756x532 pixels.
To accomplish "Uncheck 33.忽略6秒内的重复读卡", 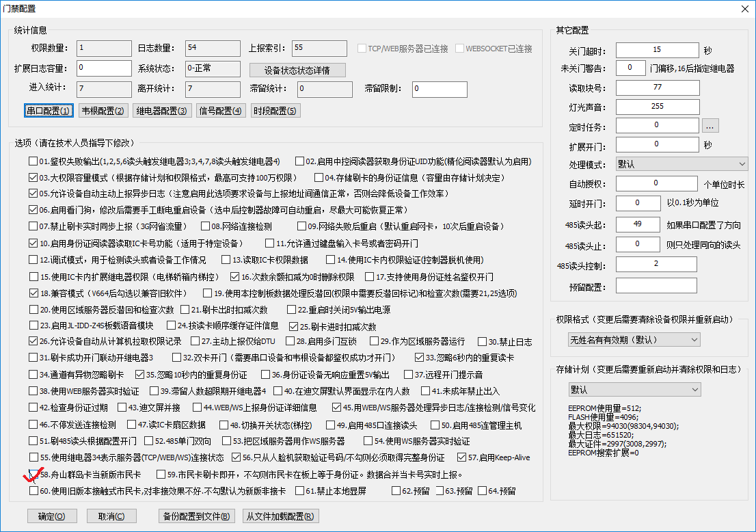I will coord(420,358).
